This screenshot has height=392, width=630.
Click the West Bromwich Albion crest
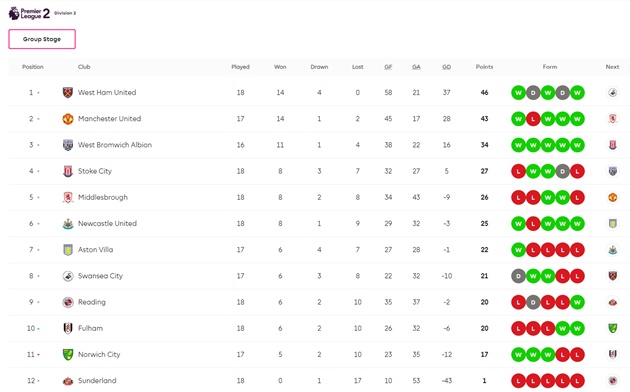tap(68, 145)
